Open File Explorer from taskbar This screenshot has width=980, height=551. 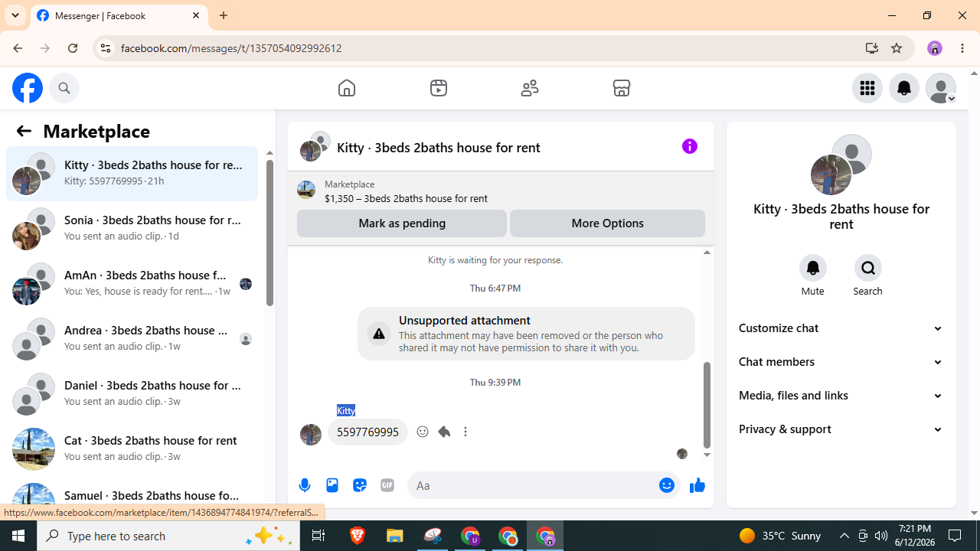pos(395,536)
